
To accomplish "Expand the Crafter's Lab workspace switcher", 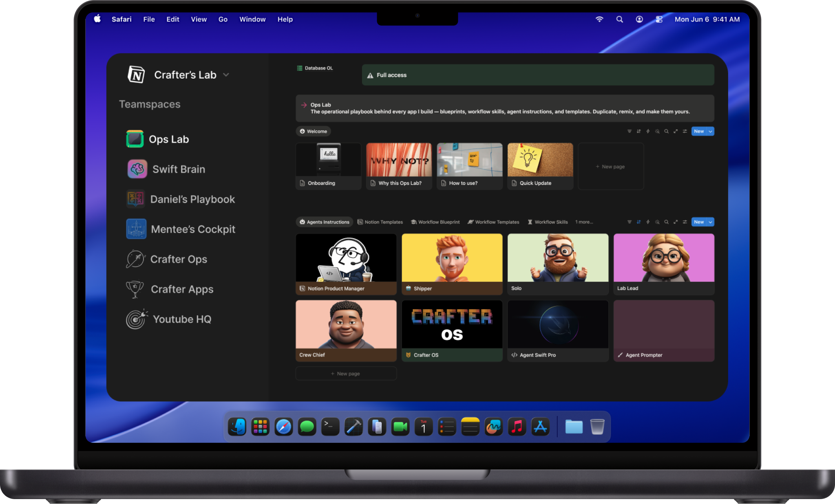I will (x=226, y=75).
